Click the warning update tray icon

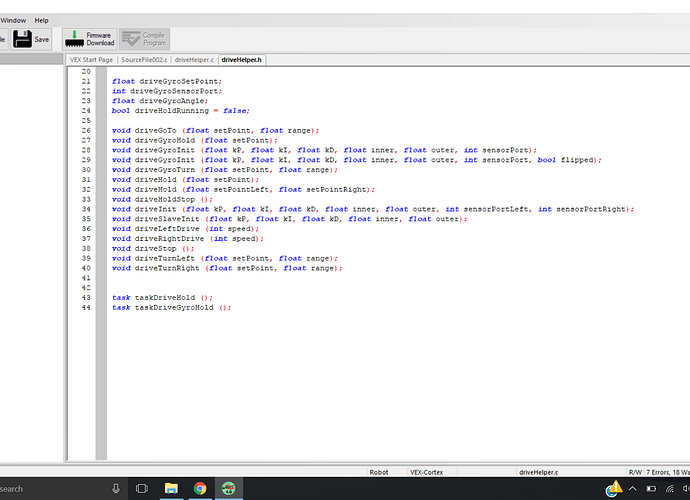coord(613,489)
